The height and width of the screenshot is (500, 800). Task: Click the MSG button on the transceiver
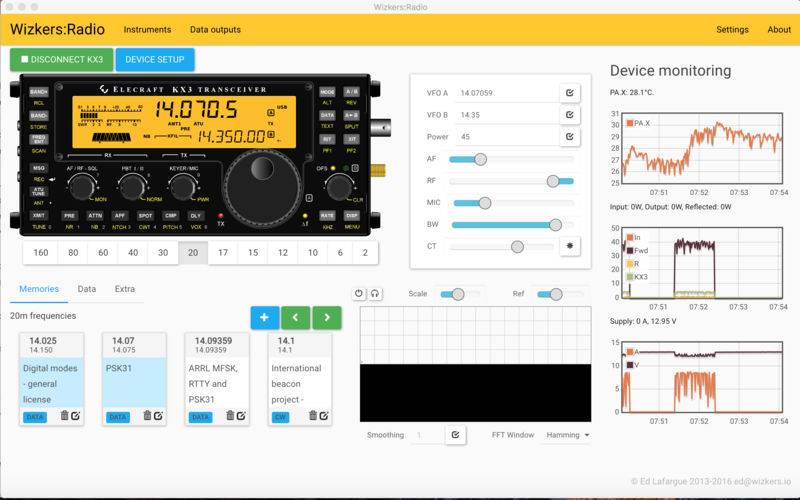pyautogui.click(x=39, y=168)
